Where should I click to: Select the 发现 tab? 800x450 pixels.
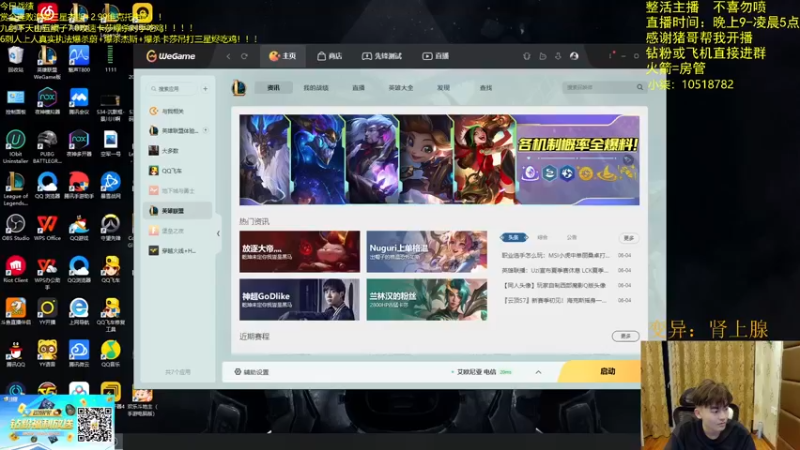443,88
